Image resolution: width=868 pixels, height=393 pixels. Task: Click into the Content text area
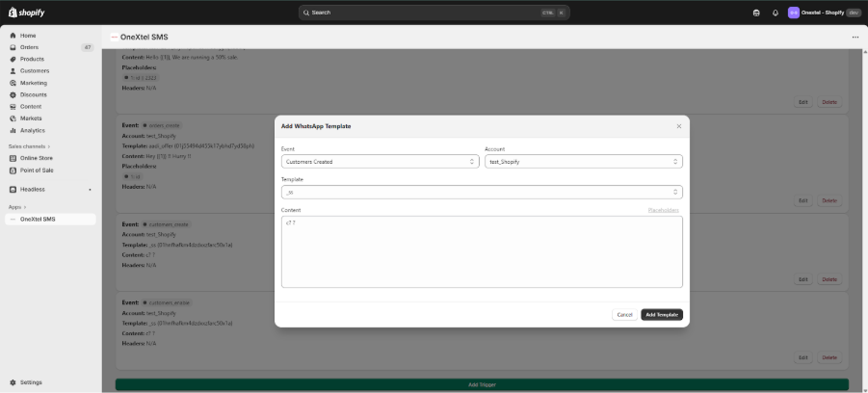pyautogui.click(x=482, y=251)
